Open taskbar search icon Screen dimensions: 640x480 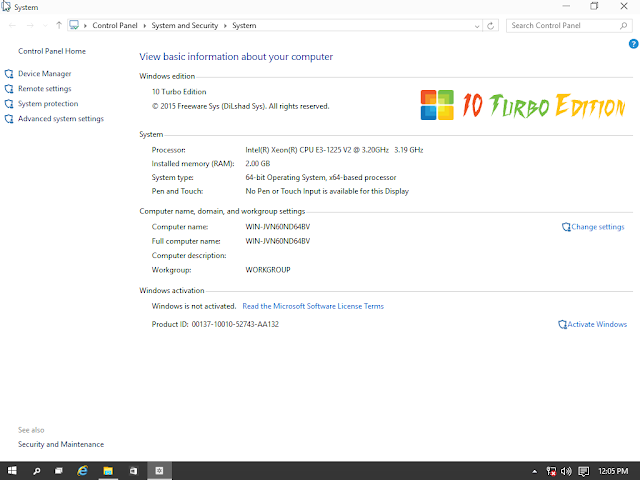(x=36, y=471)
